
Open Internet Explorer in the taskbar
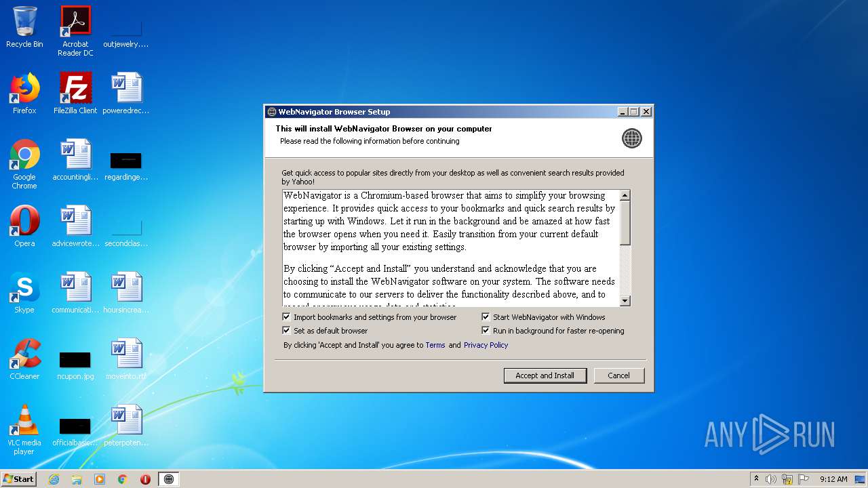click(x=54, y=479)
